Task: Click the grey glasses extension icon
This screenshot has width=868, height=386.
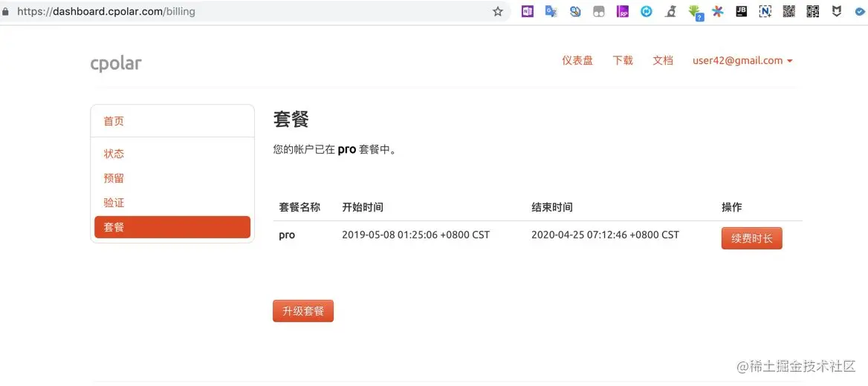Action: (599, 11)
